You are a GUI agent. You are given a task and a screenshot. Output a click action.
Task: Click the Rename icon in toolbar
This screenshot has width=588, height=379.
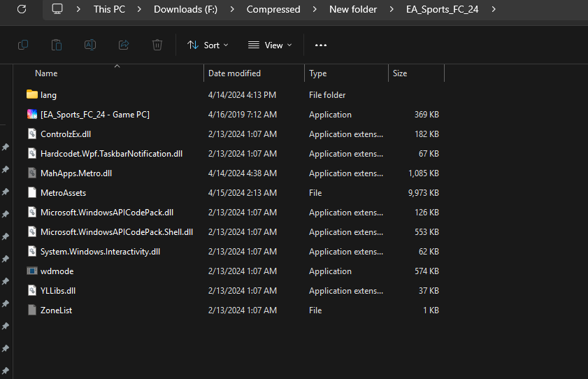(90, 45)
